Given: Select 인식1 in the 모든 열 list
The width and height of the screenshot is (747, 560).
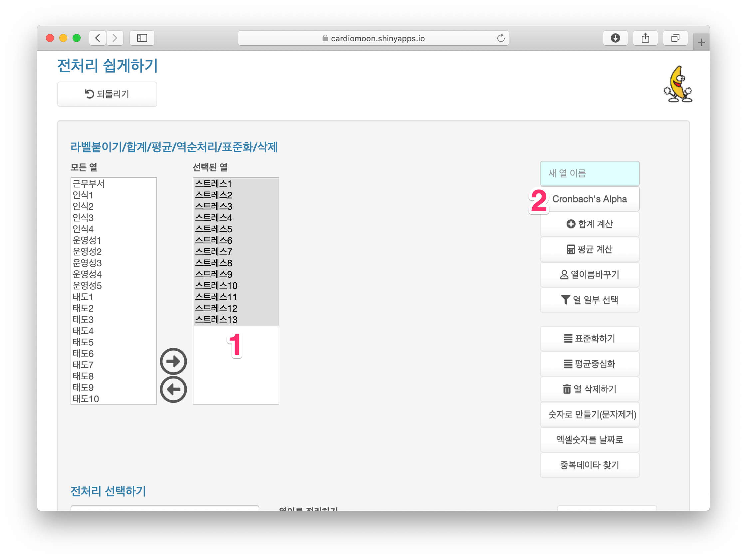Looking at the screenshot, I should coord(83,195).
